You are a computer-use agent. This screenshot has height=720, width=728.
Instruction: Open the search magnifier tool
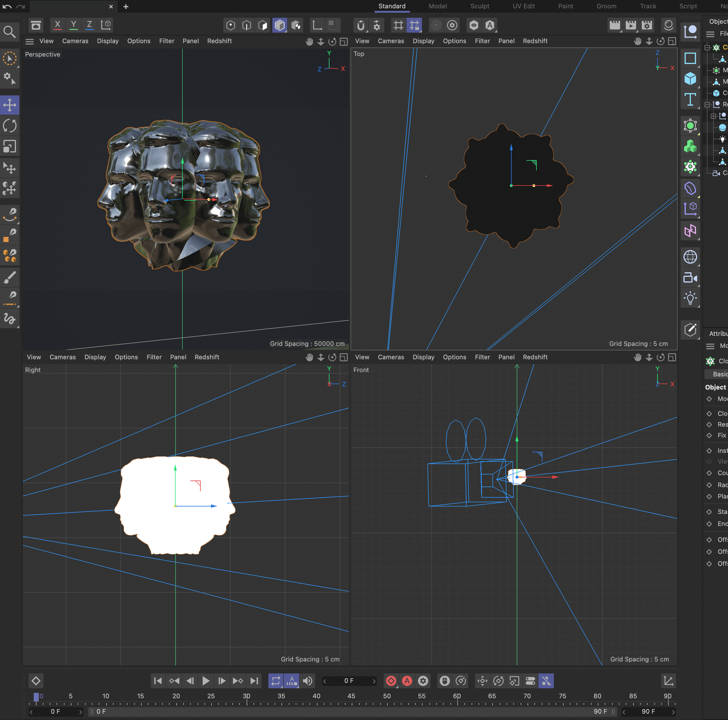(x=9, y=32)
